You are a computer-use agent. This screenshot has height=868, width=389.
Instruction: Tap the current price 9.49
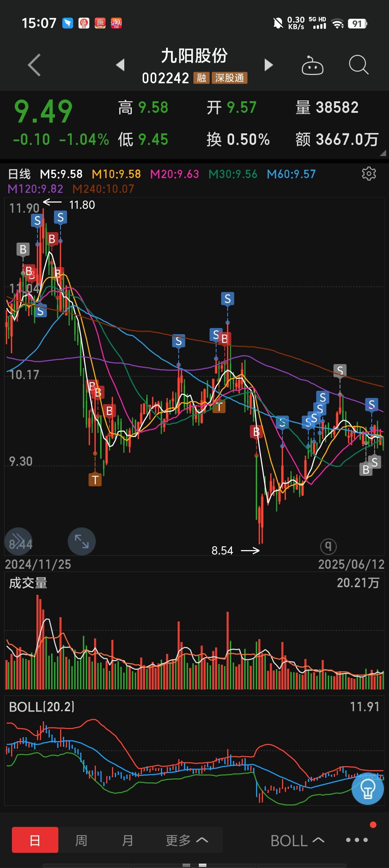(43, 111)
